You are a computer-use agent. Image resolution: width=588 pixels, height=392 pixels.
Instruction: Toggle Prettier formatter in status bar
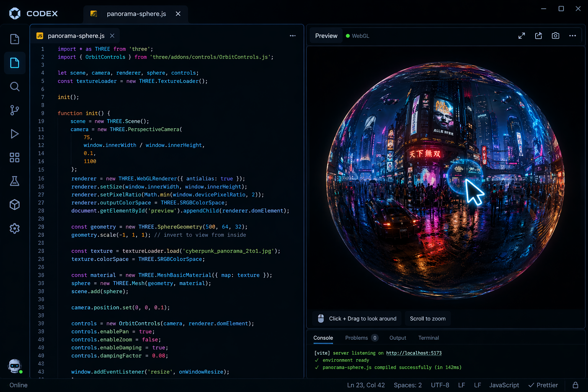point(543,385)
